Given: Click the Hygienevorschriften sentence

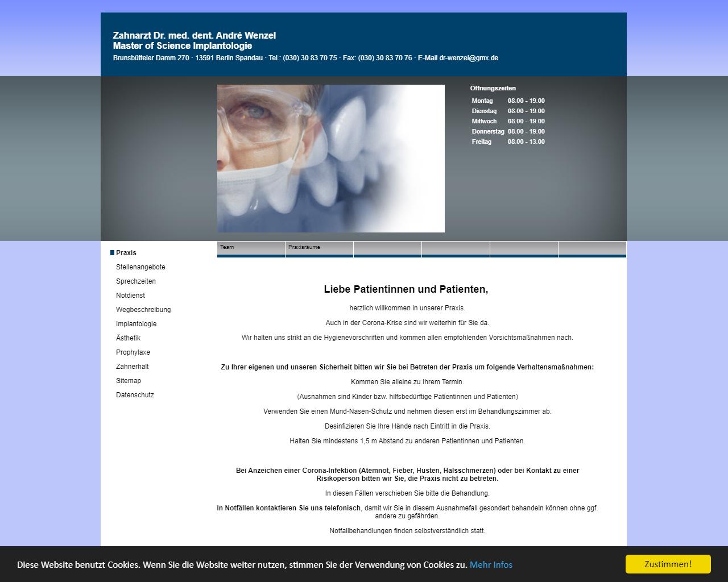Looking at the screenshot, I should [407, 338].
